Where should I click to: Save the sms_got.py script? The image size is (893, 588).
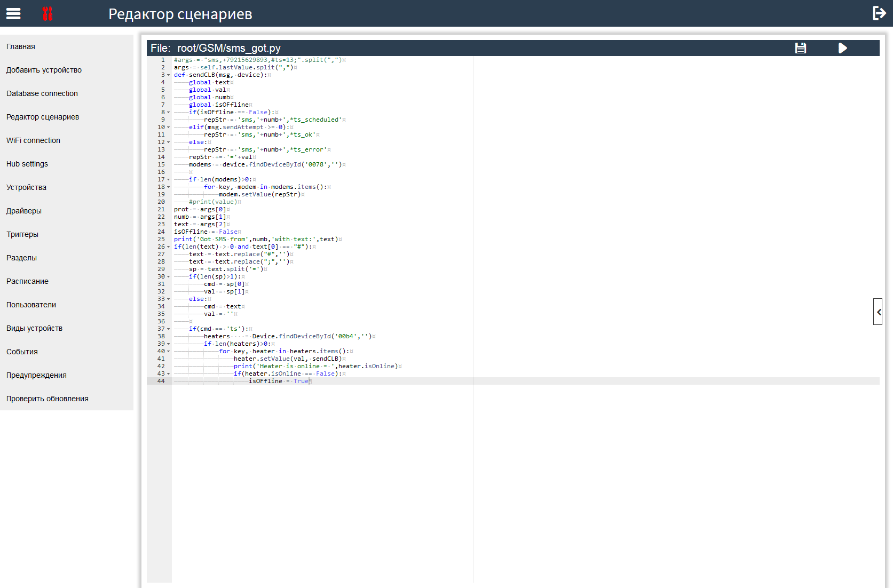coord(801,47)
